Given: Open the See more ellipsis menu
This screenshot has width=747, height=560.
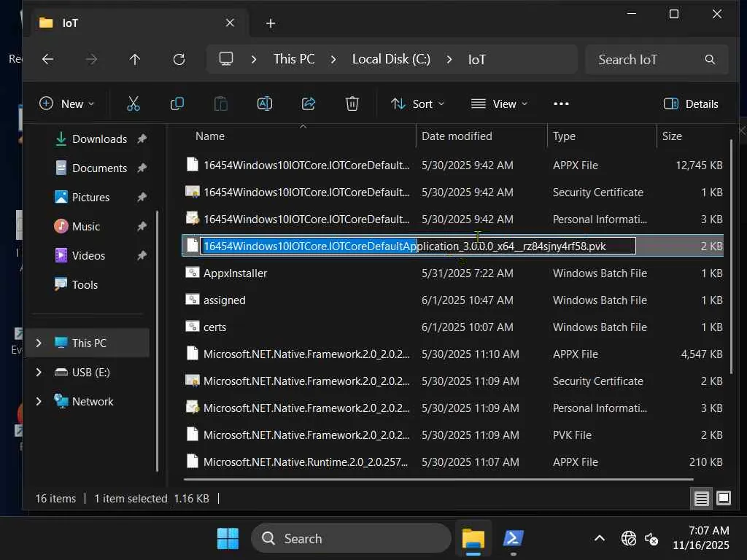Looking at the screenshot, I should tap(561, 104).
